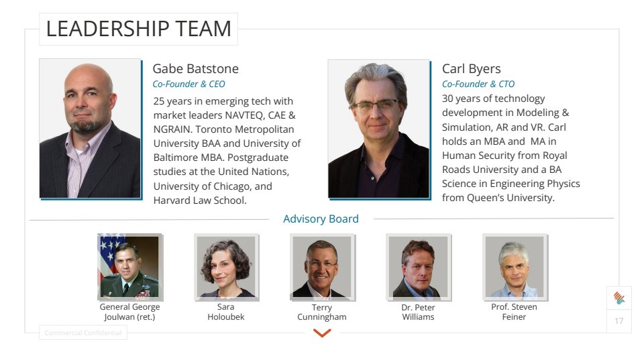Click Terry Cunningham's headshot
644x362 pixels.
pyautogui.click(x=322, y=265)
